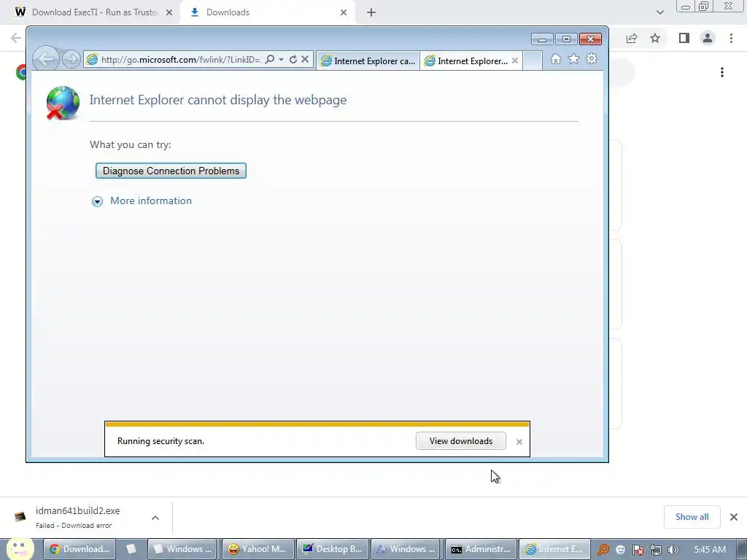Switch to first 'Windows ...' taskbar button

182,549
